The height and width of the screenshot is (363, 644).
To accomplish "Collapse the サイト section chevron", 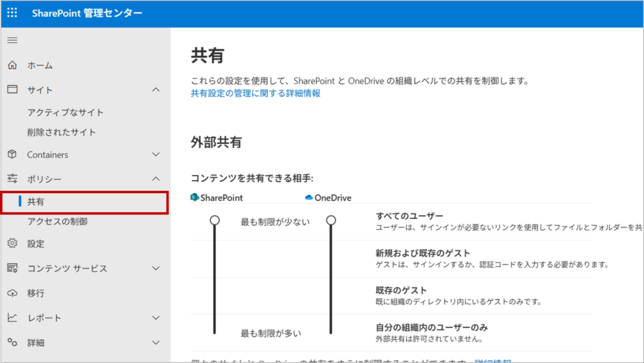I will pos(156,89).
